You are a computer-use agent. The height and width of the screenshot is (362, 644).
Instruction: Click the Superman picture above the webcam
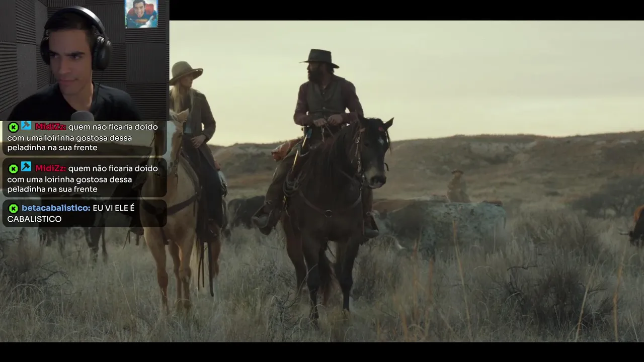tap(141, 14)
